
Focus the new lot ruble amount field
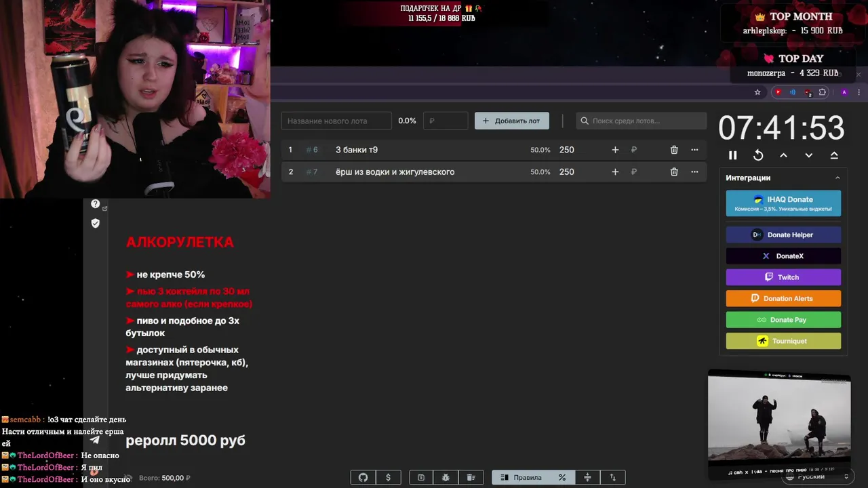(x=446, y=121)
